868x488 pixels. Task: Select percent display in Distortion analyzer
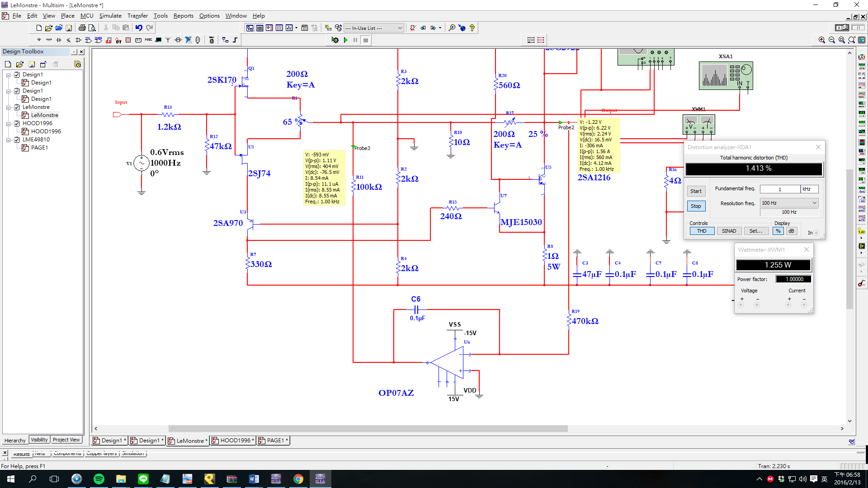click(x=778, y=231)
